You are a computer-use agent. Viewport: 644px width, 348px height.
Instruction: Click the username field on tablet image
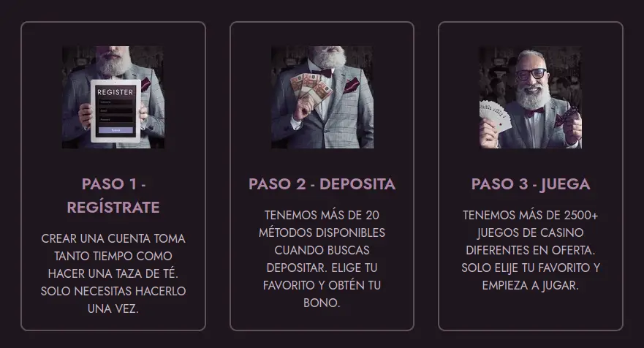click(x=115, y=102)
